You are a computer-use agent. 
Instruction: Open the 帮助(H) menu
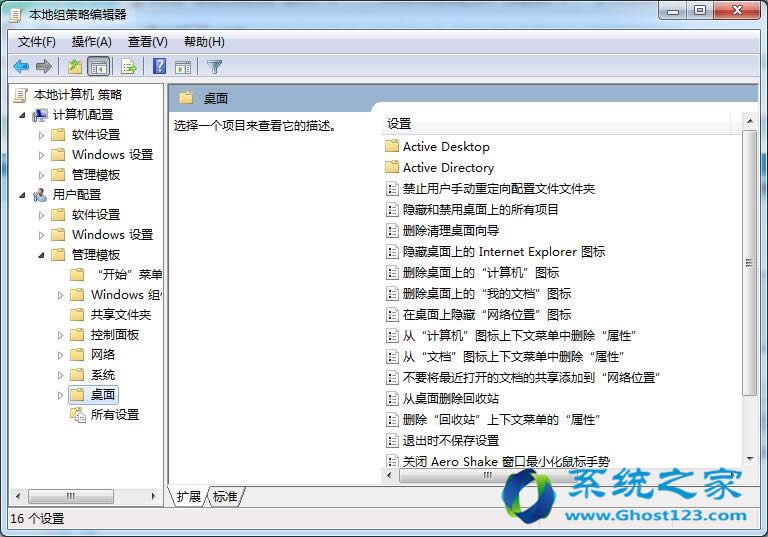(x=204, y=42)
